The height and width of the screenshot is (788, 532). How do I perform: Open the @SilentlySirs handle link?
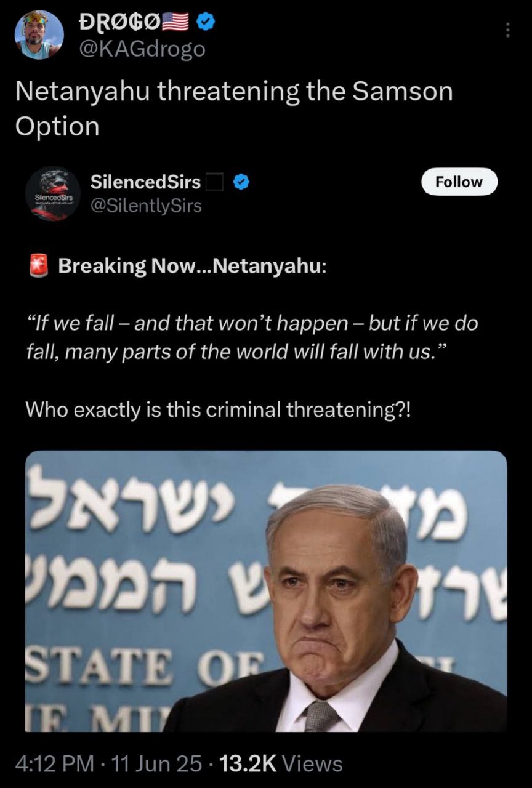pos(146,206)
